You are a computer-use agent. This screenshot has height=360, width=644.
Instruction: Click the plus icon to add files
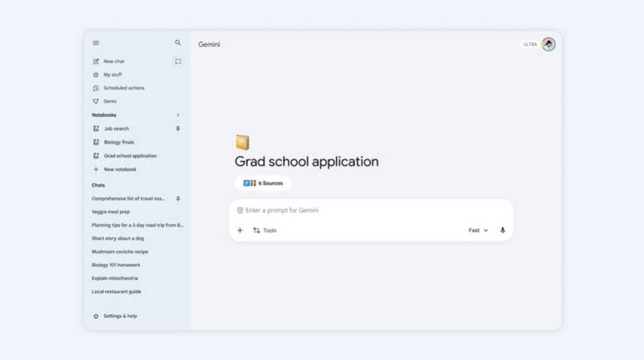[x=240, y=230]
